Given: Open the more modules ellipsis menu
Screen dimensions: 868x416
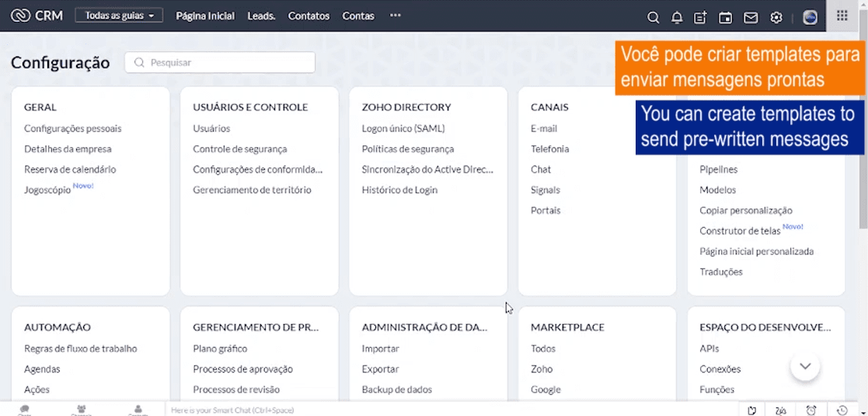Looking at the screenshot, I should coord(396,16).
